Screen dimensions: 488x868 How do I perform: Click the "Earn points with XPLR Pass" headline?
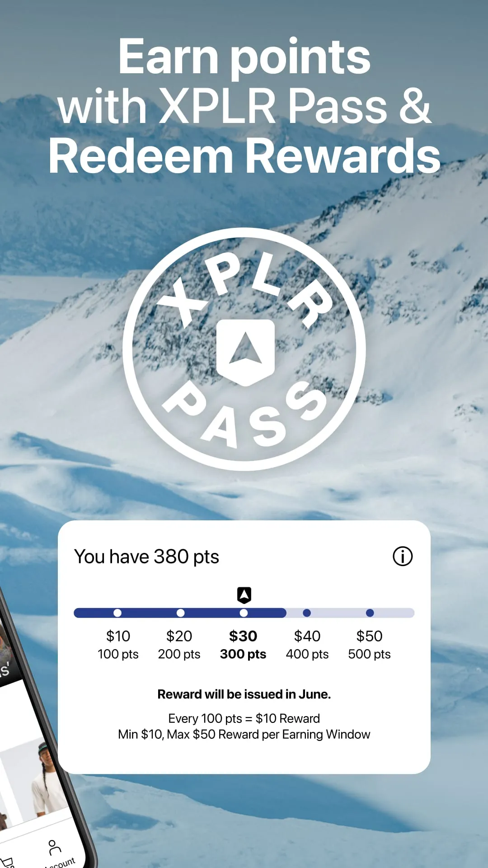tap(244, 81)
